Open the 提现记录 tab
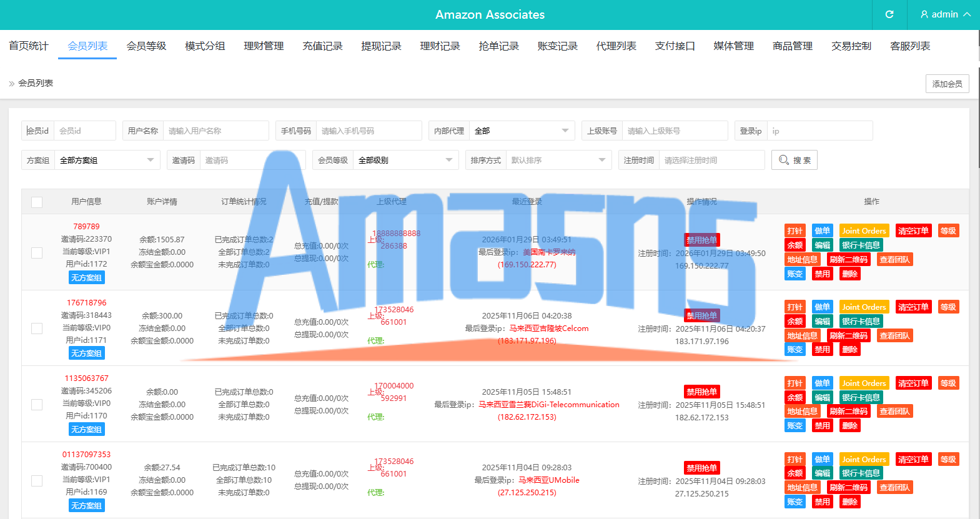980x519 pixels. pos(381,46)
